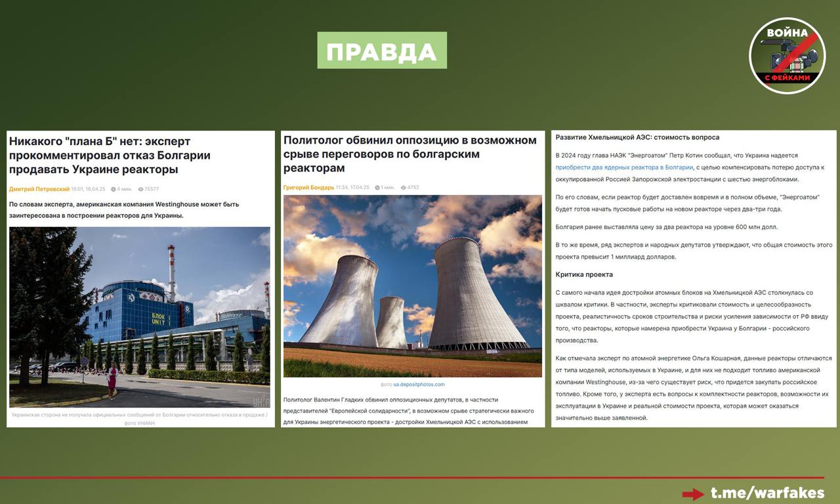
Task: Open the ua.depositphotos.com photo credit link
Action: 419,385
